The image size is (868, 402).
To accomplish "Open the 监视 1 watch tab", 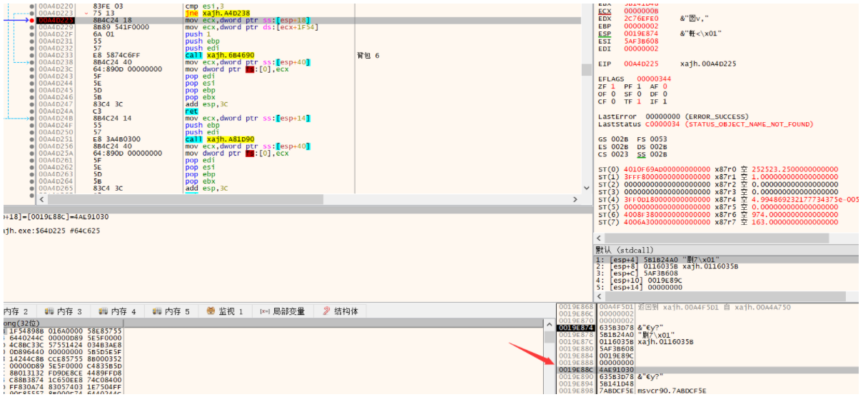I will (x=225, y=311).
